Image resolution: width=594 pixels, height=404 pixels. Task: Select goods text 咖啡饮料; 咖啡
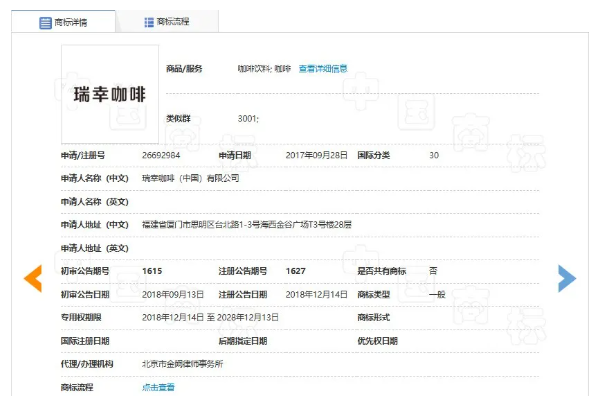(264, 69)
